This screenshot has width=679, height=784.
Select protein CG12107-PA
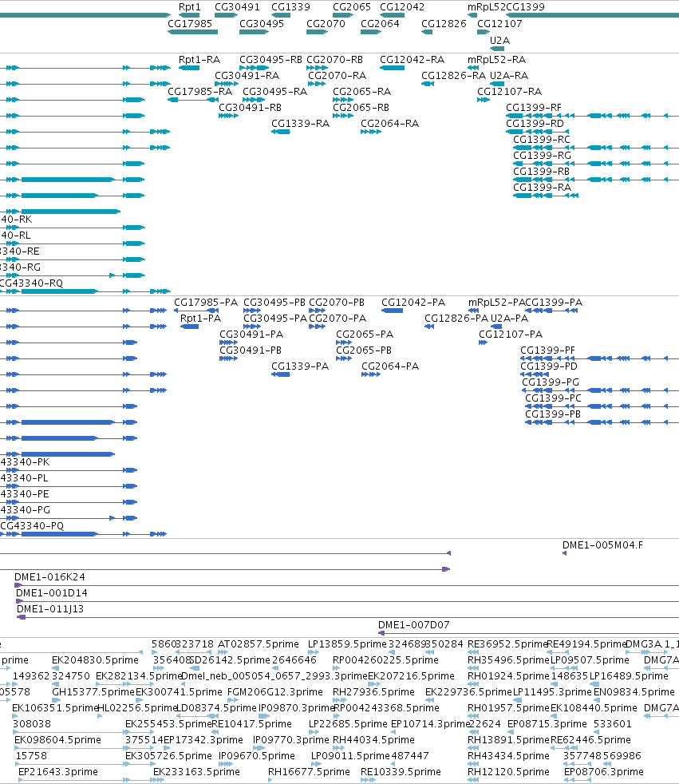click(511, 335)
